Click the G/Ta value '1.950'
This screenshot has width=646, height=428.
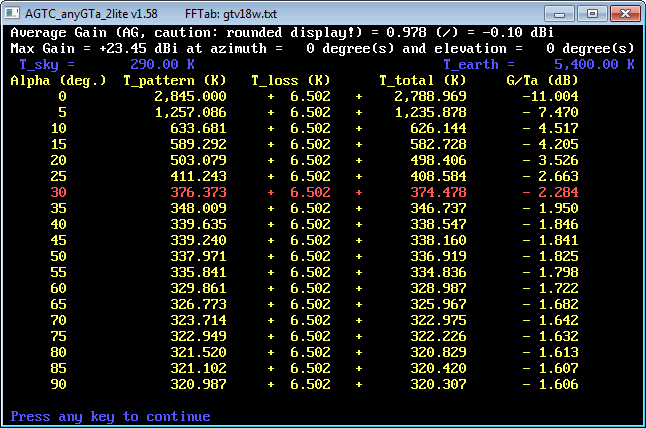[558, 208]
